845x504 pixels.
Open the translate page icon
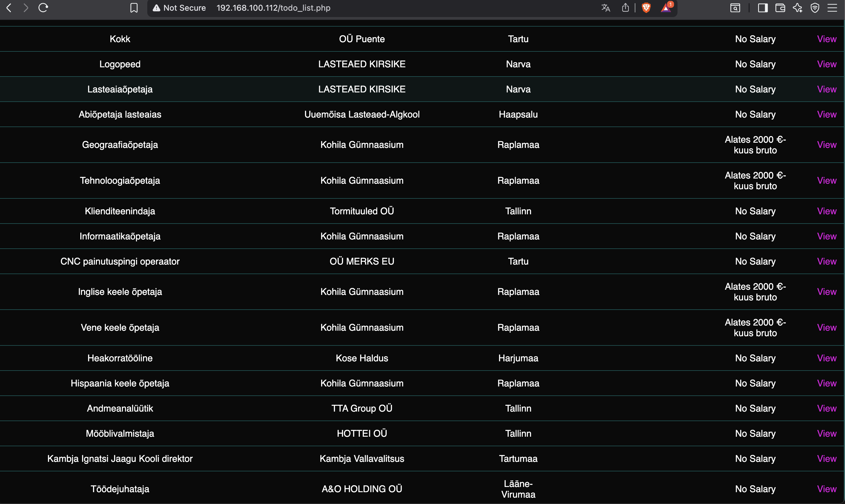(x=606, y=8)
